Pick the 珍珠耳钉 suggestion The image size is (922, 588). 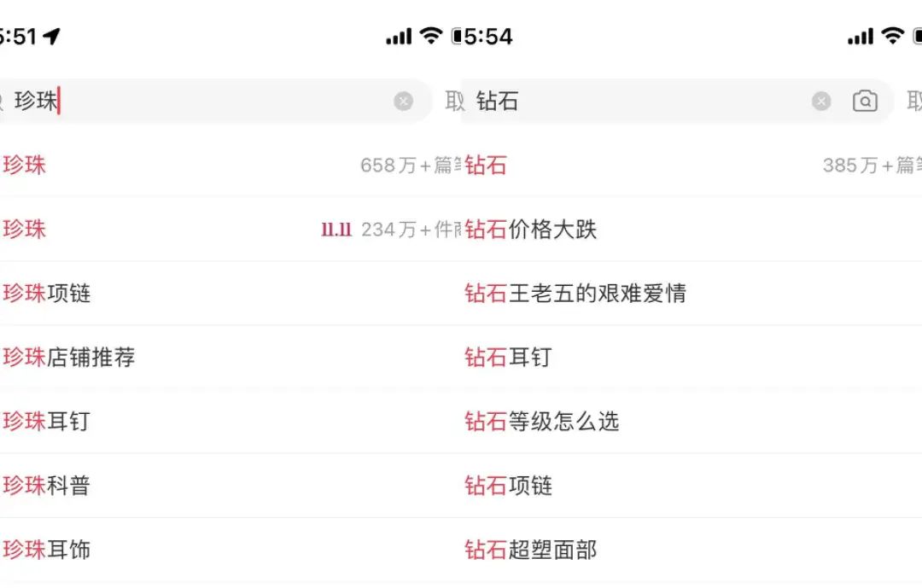48,422
